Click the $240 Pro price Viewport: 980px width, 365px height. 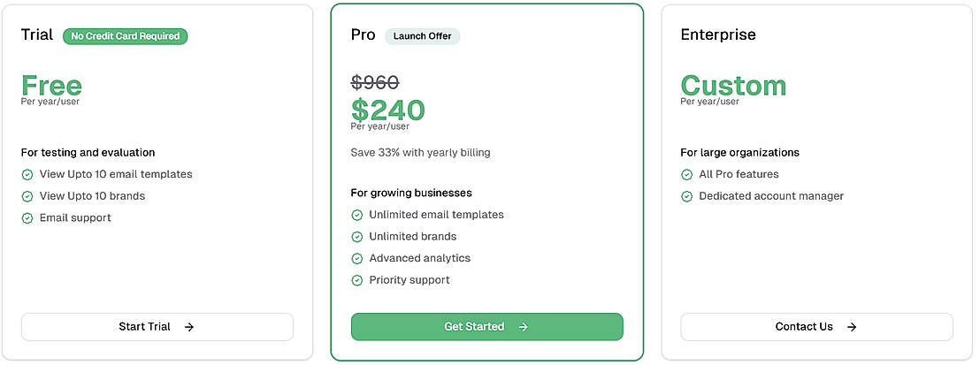pos(387,110)
